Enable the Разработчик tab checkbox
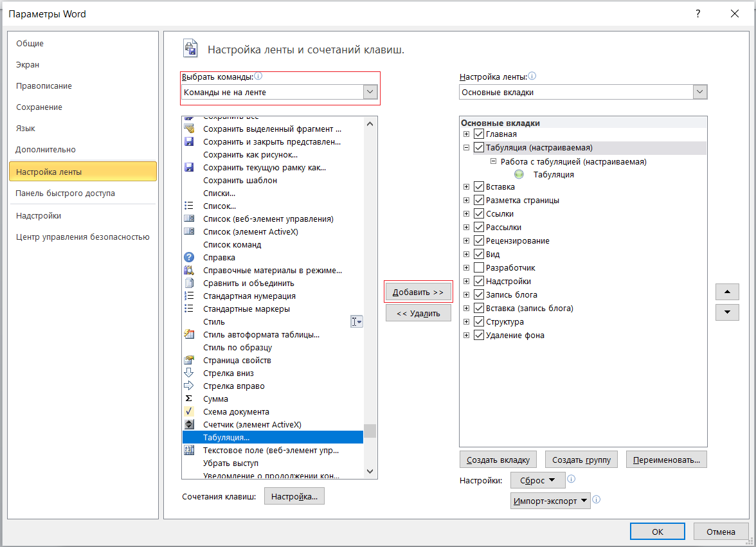Viewport: 756px width, 547px height. [x=478, y=267]
